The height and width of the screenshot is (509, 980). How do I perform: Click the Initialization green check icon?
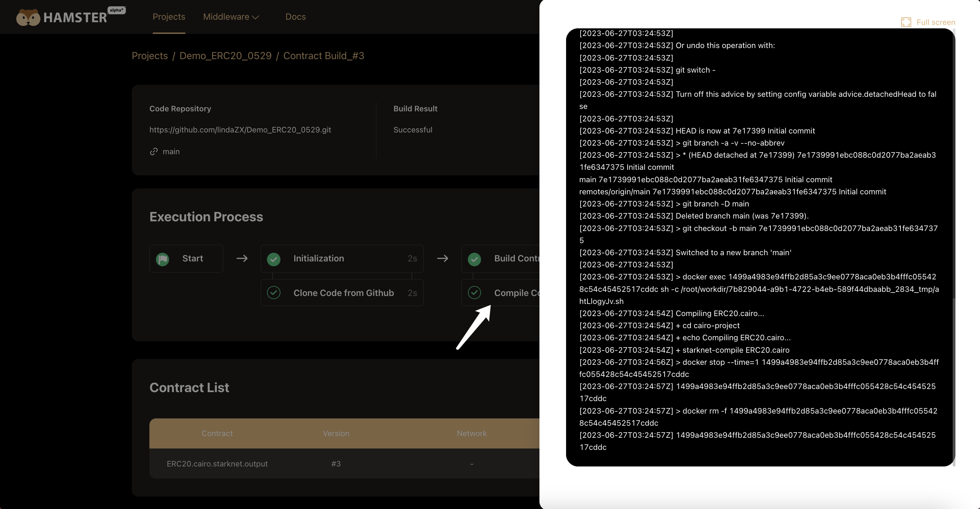click(x=274, y=259)
